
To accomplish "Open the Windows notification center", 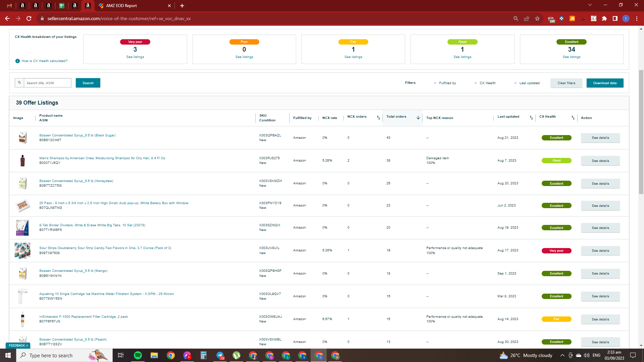I will pos(633,355).
